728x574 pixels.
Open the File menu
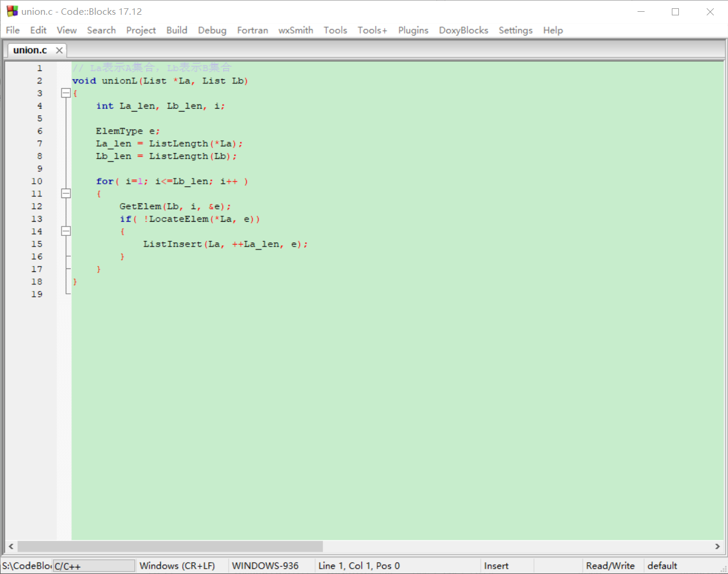[12, 30]
